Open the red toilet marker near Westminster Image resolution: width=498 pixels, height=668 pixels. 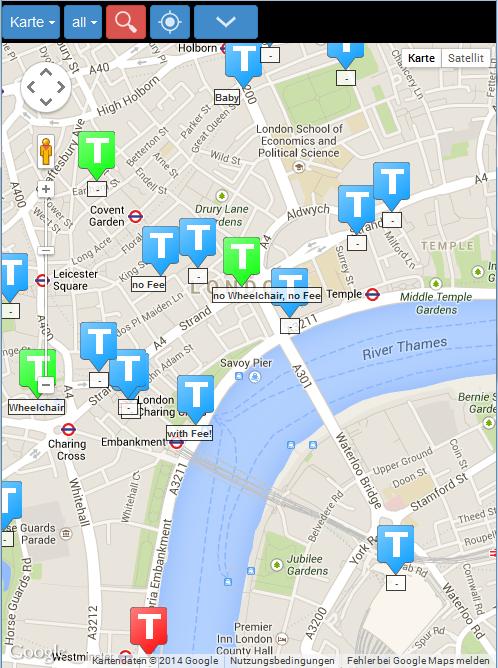click(x=148, y=630)
